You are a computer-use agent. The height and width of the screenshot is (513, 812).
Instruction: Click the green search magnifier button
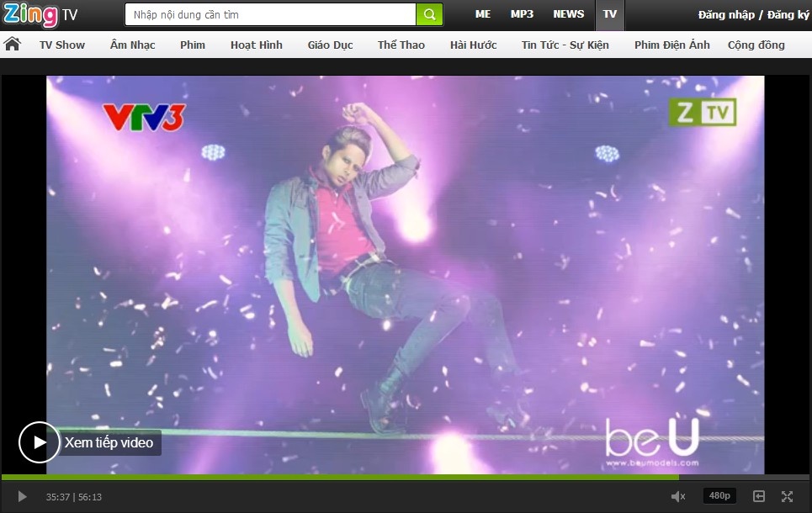pos(429,14)
